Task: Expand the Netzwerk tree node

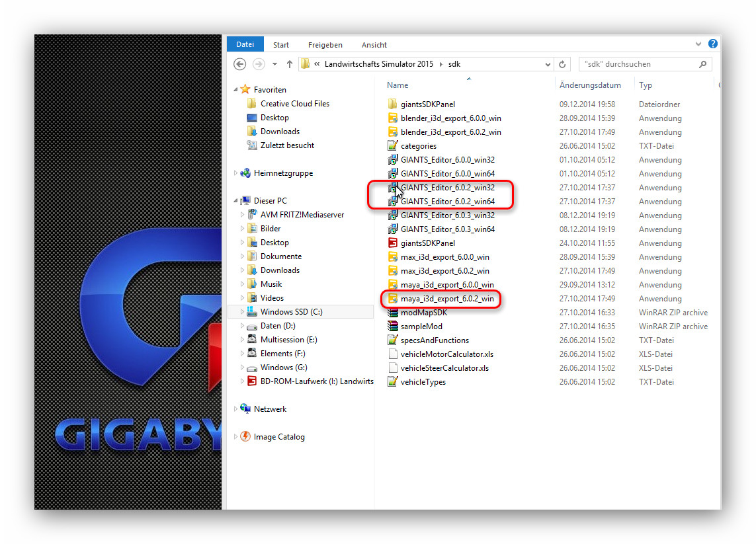Action: [x=235, y=409]
